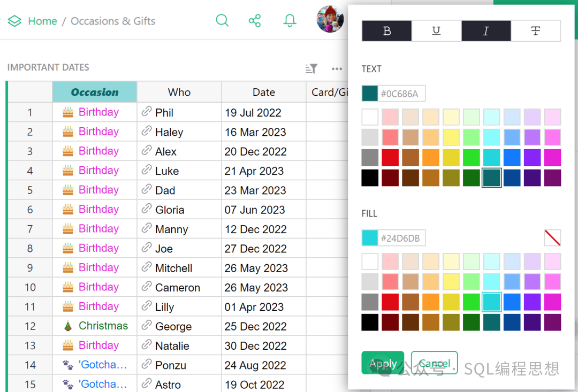The height and width of the screenshot is (392, 578).
Task: Select row number 7
Action: click(x=30, y=229)
